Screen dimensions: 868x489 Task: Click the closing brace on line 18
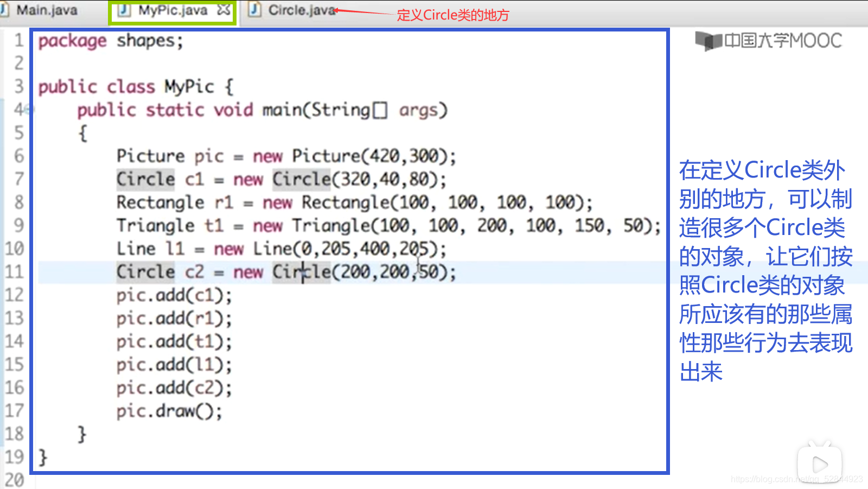pos(82,434)
